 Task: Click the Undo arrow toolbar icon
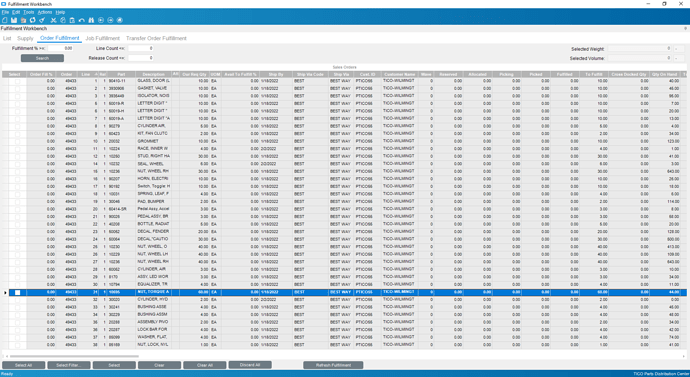tap(82, 20)
